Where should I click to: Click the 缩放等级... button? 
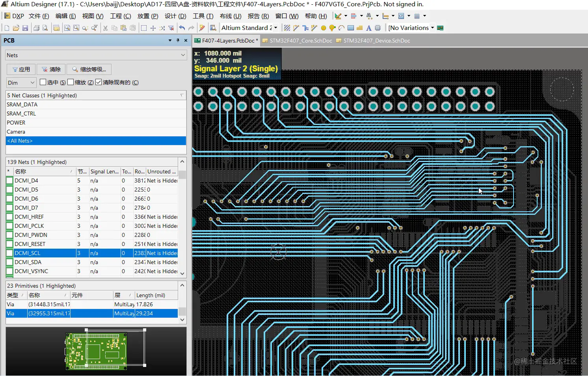89,69
